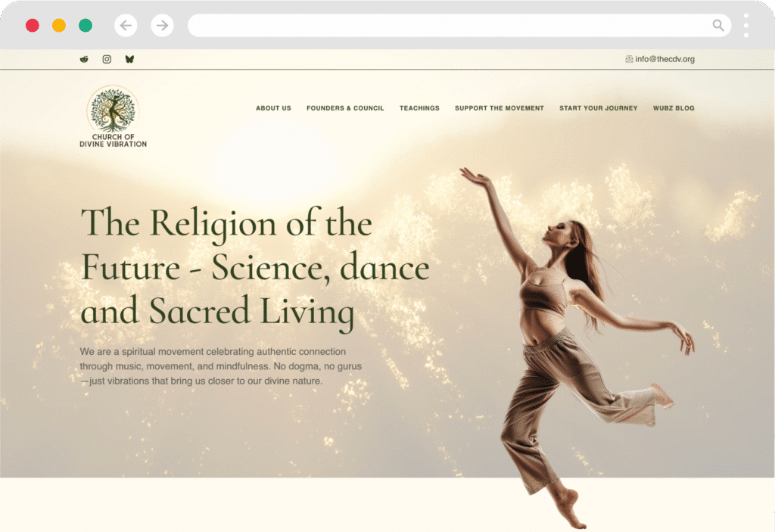Click the browser forward arrow

coord(162,26)
